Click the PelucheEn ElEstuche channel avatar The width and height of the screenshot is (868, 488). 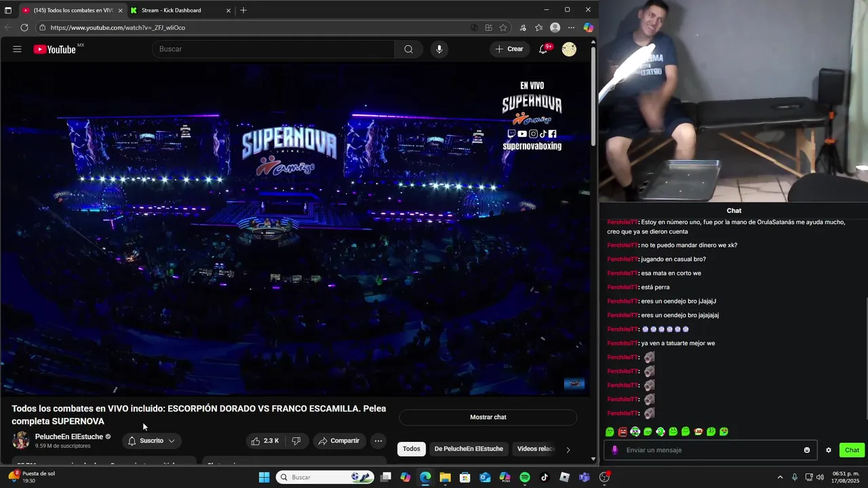click(x=21, y=441)
